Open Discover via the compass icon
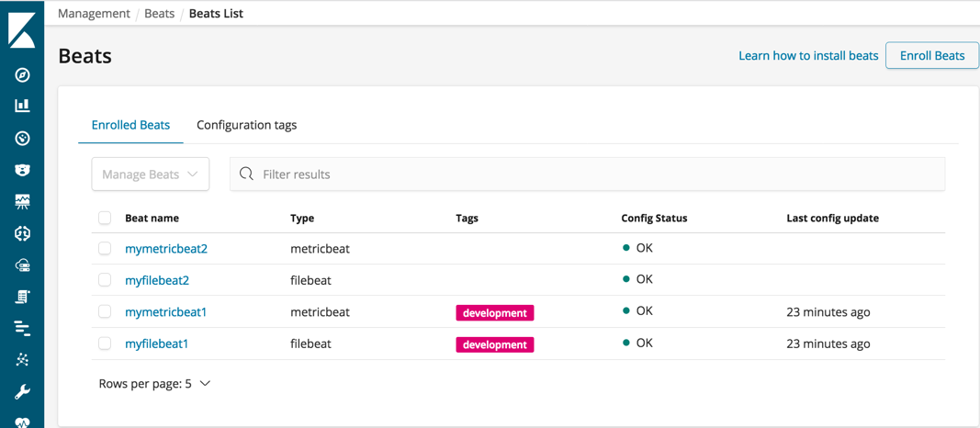Image resolution: width=980 pixels, height=428 pixels. [x=22, y=75]
